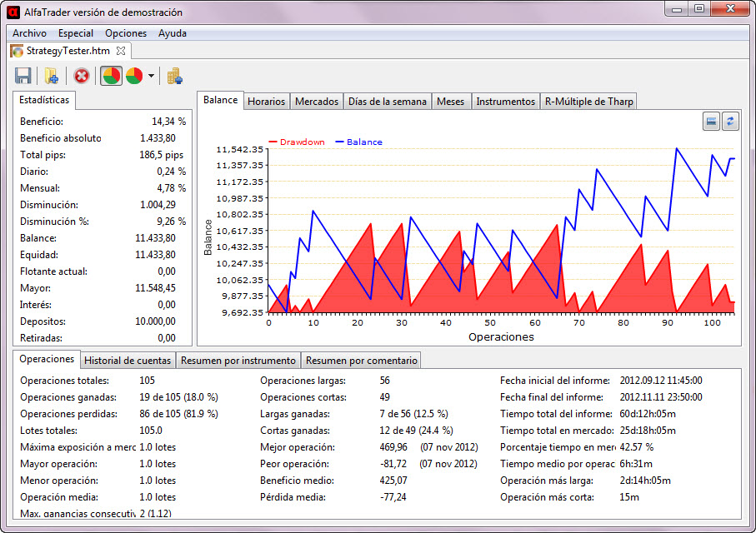Click the chart refresh arrows icon
This screenshot has height=533, width=756.
pyautogui.click(x=730, y=122)
